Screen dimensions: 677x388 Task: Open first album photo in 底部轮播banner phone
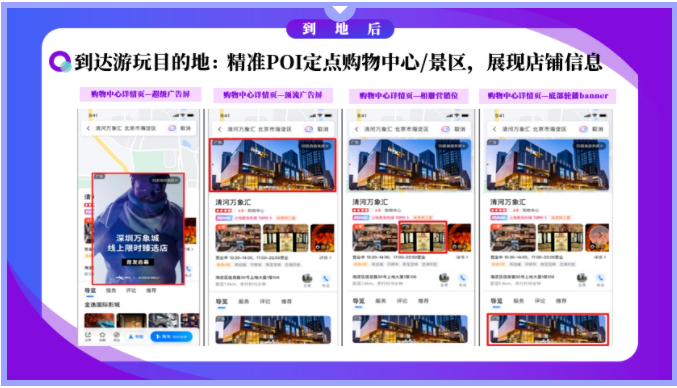(513, 237)
